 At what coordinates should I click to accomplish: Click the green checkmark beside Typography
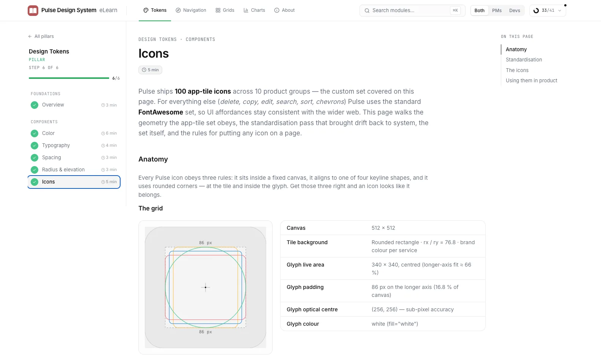click(x=35, y=146)
